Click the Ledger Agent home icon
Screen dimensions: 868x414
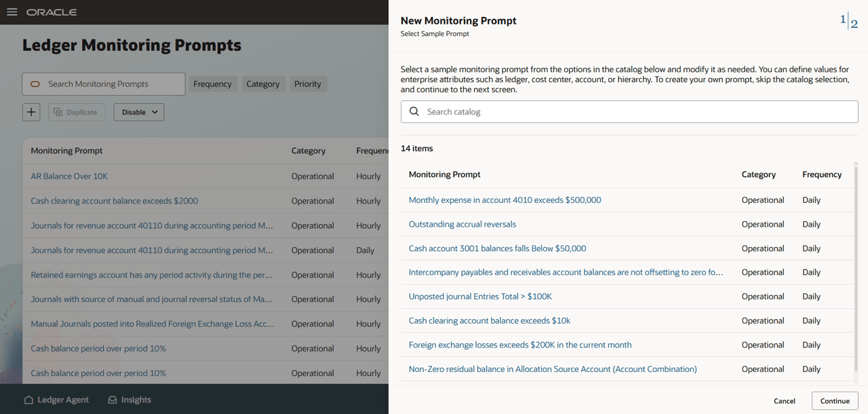(x=27, y=400)
